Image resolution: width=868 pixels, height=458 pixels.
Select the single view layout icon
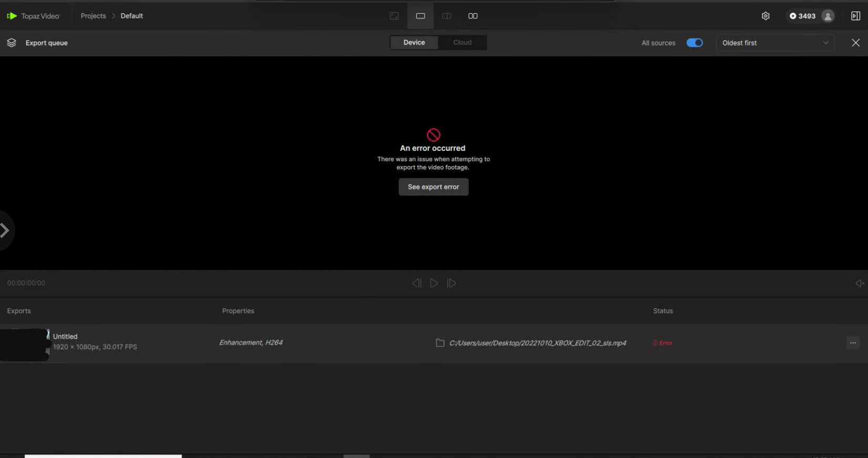tap(420, 16)
